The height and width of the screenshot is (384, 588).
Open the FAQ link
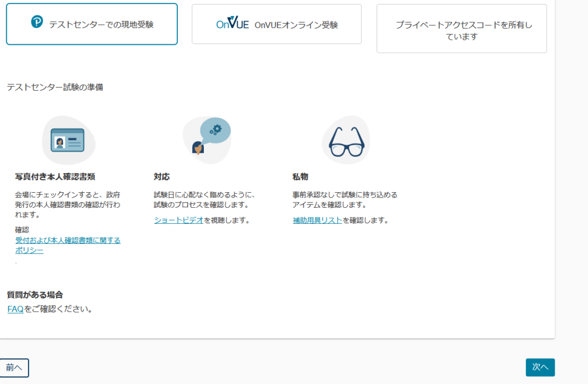point(15,309)
